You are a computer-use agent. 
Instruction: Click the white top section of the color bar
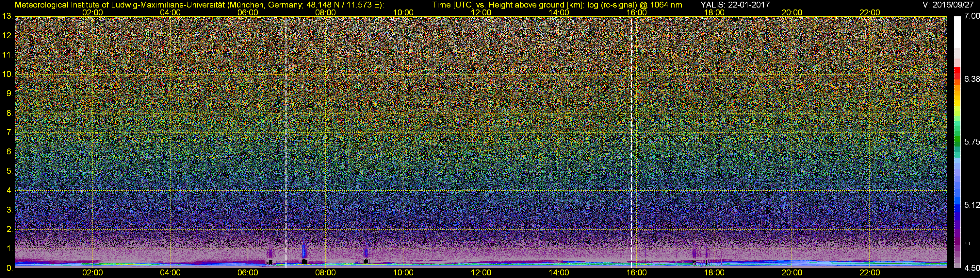957,34
